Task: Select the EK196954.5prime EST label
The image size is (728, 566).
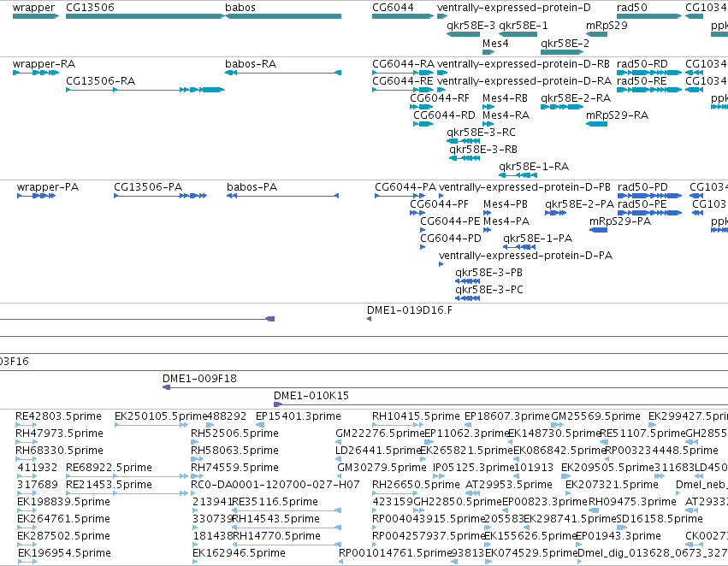Action: (x=64, y=553)
